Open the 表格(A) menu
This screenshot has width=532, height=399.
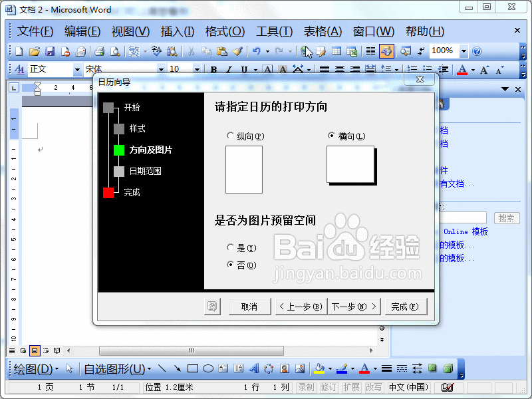(323, 31)
